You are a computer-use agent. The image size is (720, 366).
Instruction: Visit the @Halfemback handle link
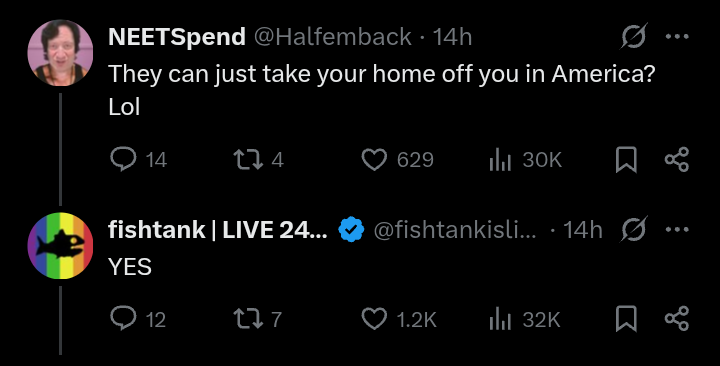click(x=333, y=36)
